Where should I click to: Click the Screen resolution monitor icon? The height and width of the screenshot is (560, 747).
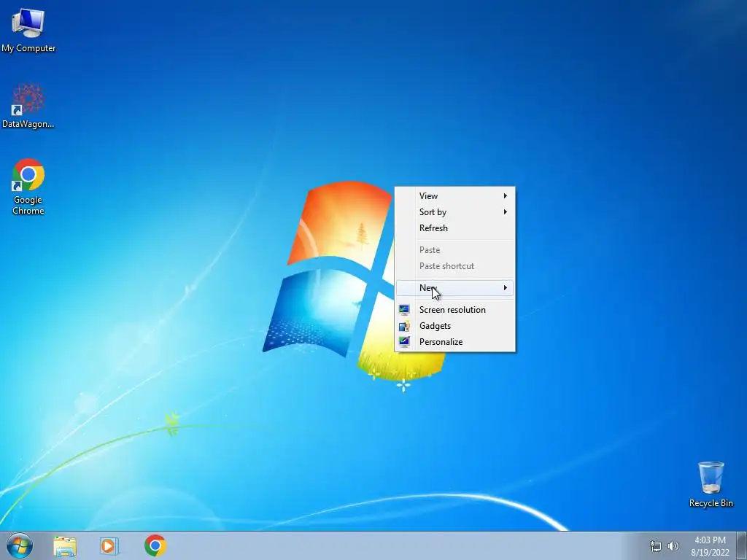click(x=404, y=310)
